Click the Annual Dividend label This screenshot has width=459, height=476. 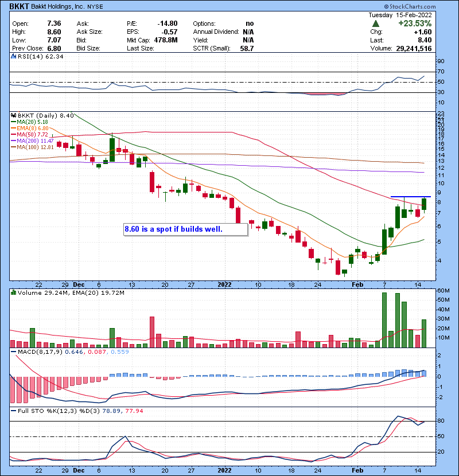coord(216,32)
